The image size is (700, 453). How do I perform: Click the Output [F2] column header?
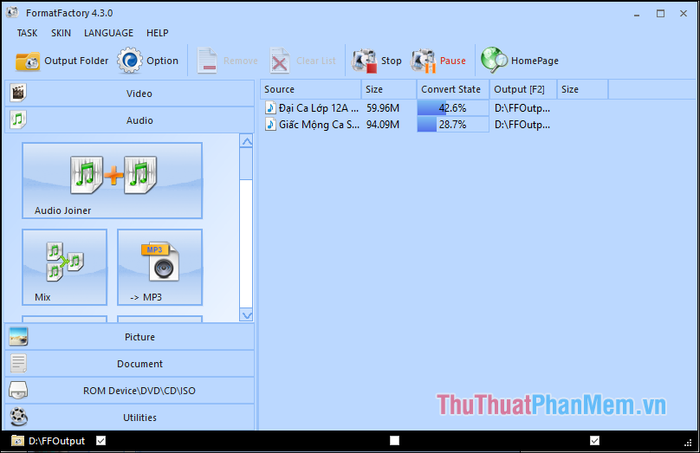click(523, 90)
